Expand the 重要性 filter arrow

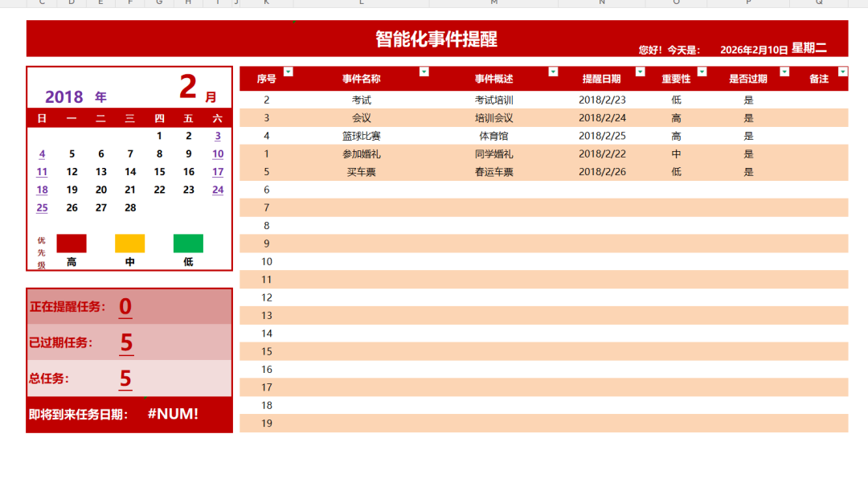[702, 72]
